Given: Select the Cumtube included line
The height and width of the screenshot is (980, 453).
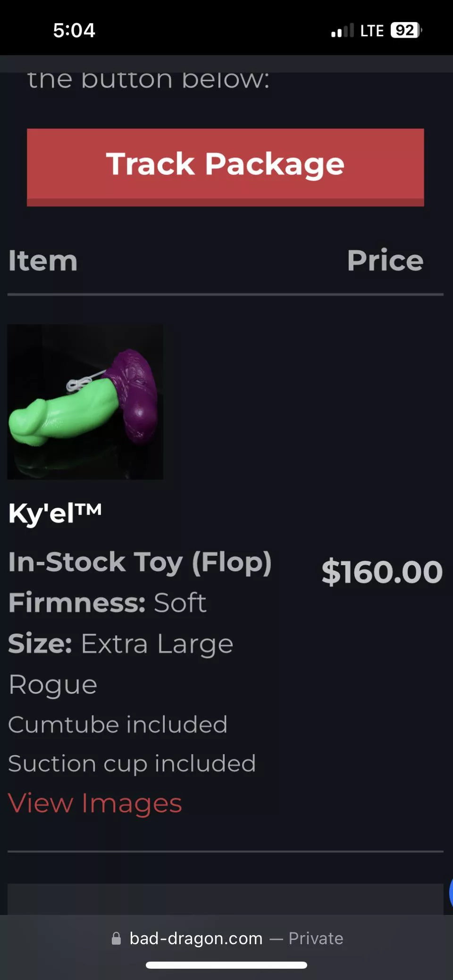Looking at the screenshot, I should pos(118,725).
